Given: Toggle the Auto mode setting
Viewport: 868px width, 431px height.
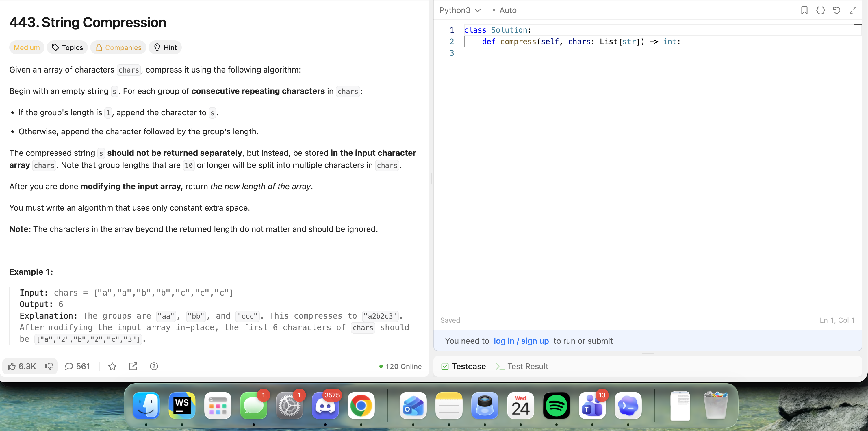Looking at the screenshot, I should 505,10.
